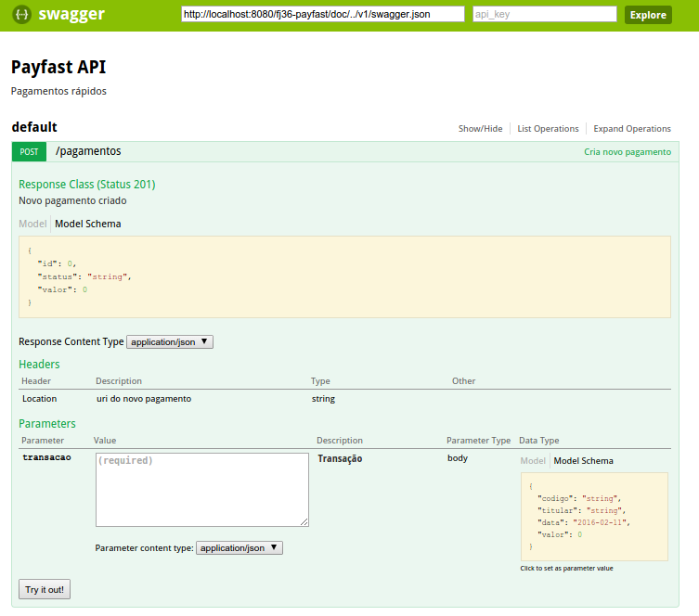Click Cria novo pagamento summary link
Screen dimensions: 699x616
(x=628, y=152)
